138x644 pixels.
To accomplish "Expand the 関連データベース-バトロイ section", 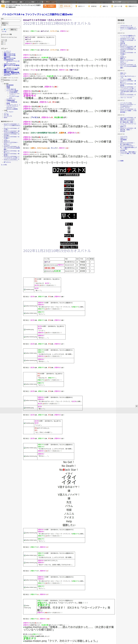I will coord(2,78).
